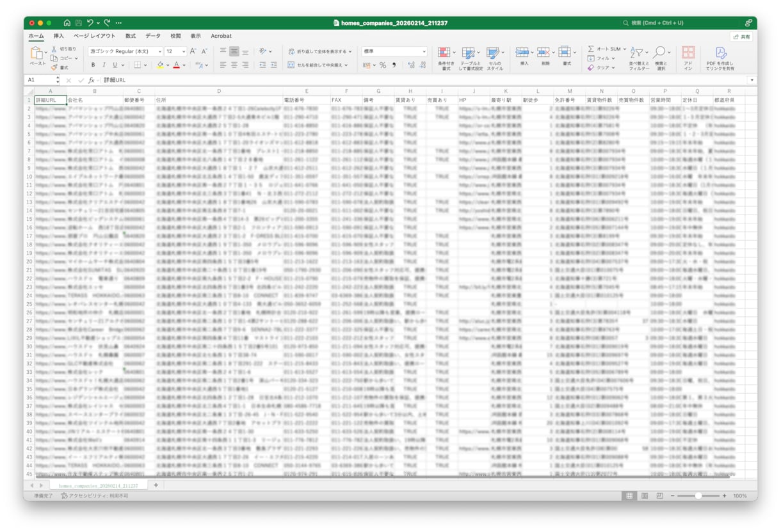The height and width of the screenshot is (532, 781).
Task: Open the Acrobat ribbon tab
Action: 221,36
